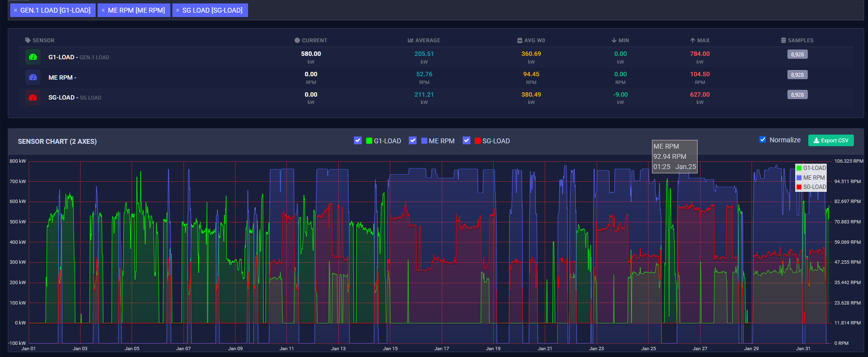Click the red SG-LOAD gauge icon
Screen dimensions: 868x357
coord(33,98)
